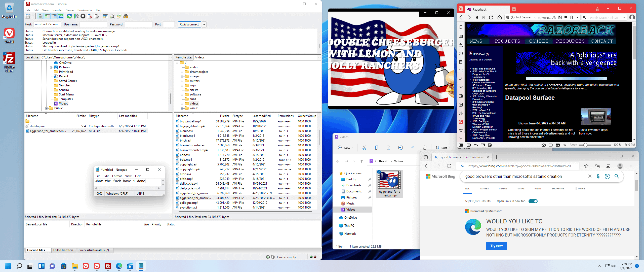Expand Remote site path dropdown
Image resolution: width=644 pixels, height=272 pixels.
pyautogui.click(x=319, y=57)
